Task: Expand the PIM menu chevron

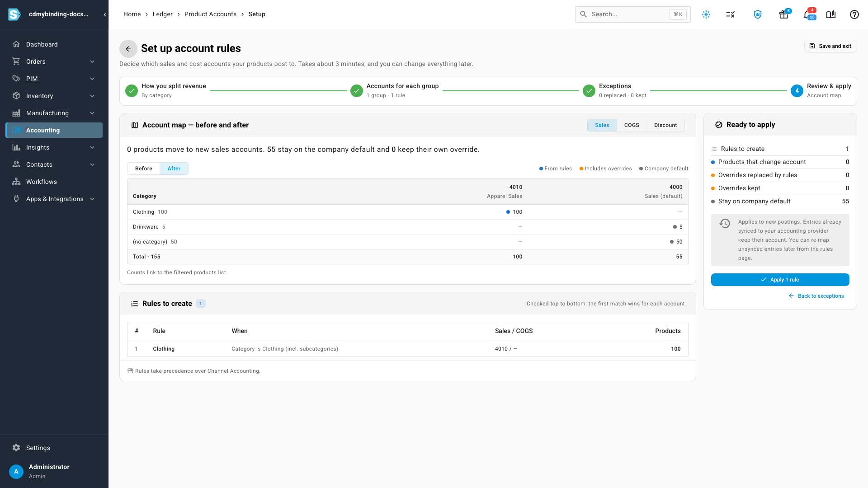Action: coord(92,79)
